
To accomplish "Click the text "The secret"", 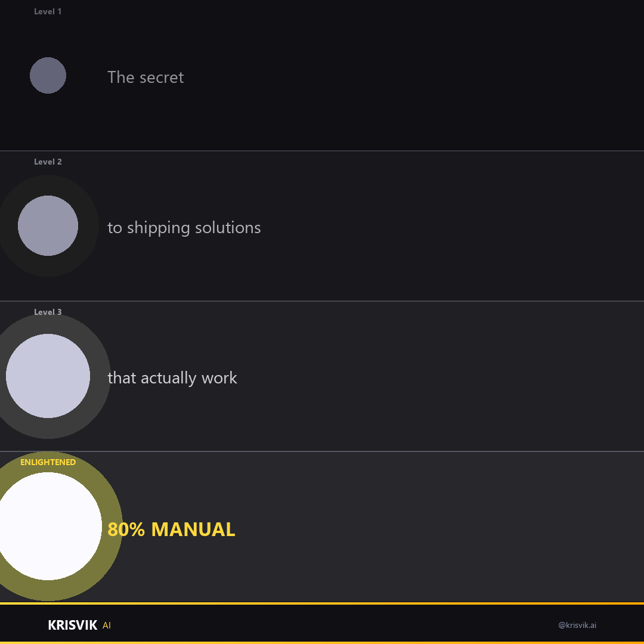I will pyautogui.click(x=146, y=77).
